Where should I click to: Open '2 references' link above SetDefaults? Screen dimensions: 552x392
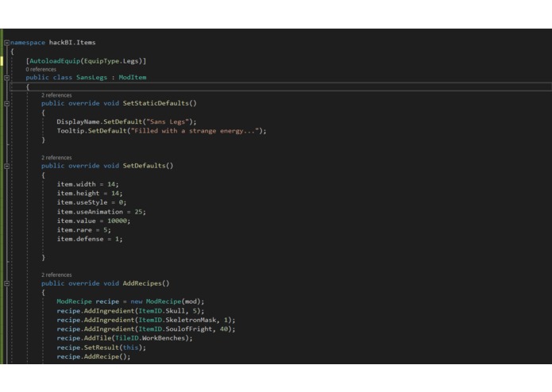click(x=56, y=157)
